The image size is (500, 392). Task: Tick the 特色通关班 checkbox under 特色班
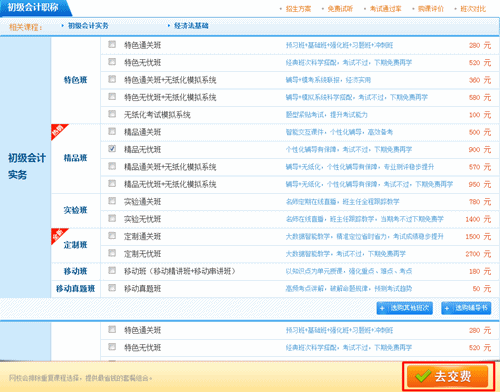pyautogui.click(x=112, y=44)
